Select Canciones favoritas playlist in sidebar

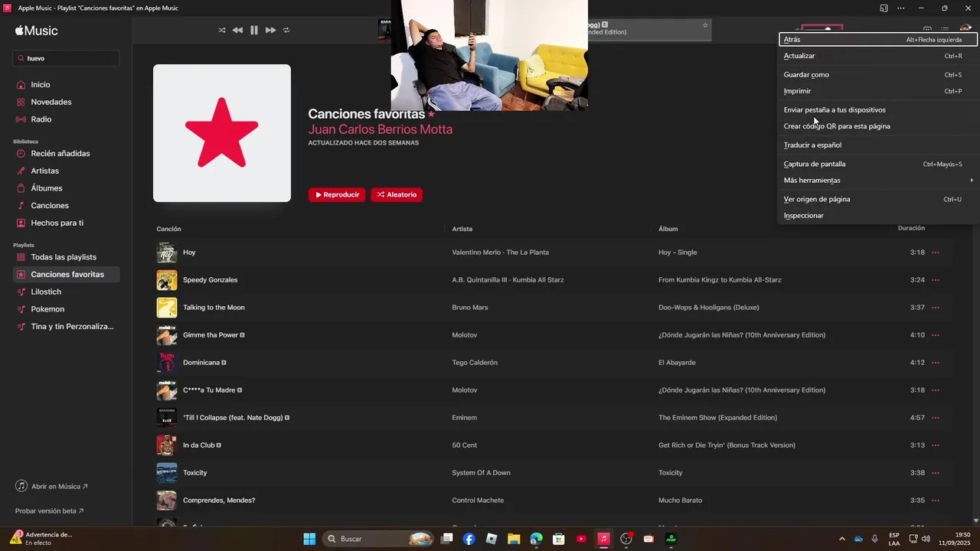click(x=67, y=275)
